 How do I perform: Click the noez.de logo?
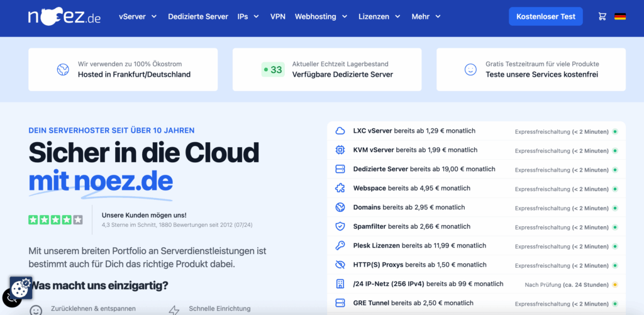pyautogui.click(x=65, y=17)
